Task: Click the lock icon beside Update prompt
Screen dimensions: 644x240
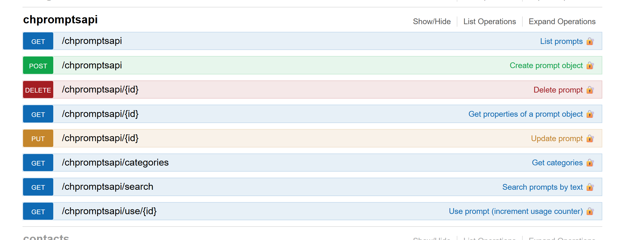Action: pos(590,139)
